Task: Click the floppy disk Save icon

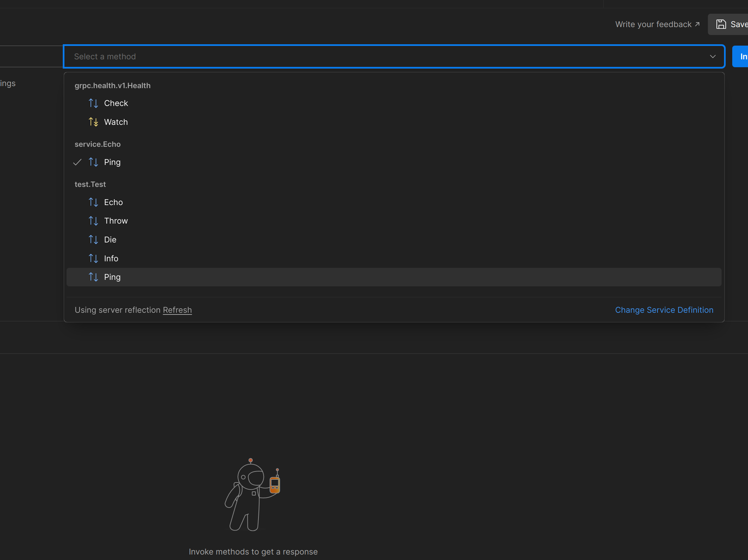Action: pyautogui.click(x=721, y=24)
